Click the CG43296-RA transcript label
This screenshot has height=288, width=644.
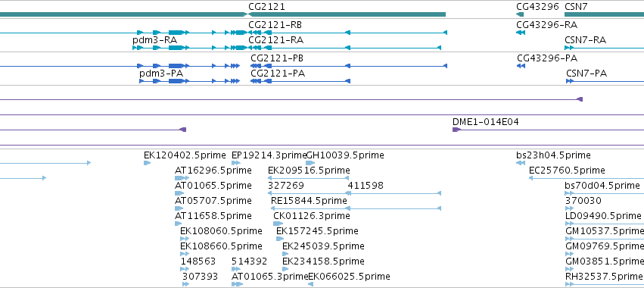point(546,25)
